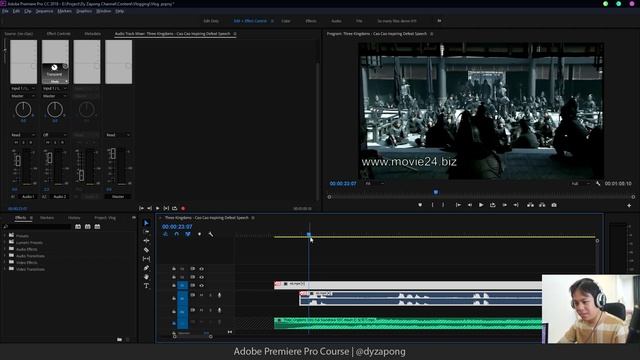Screen dimensions: 640x360
Task: Toggle eye visibility of top video track
Action: [x=201, y=269]
